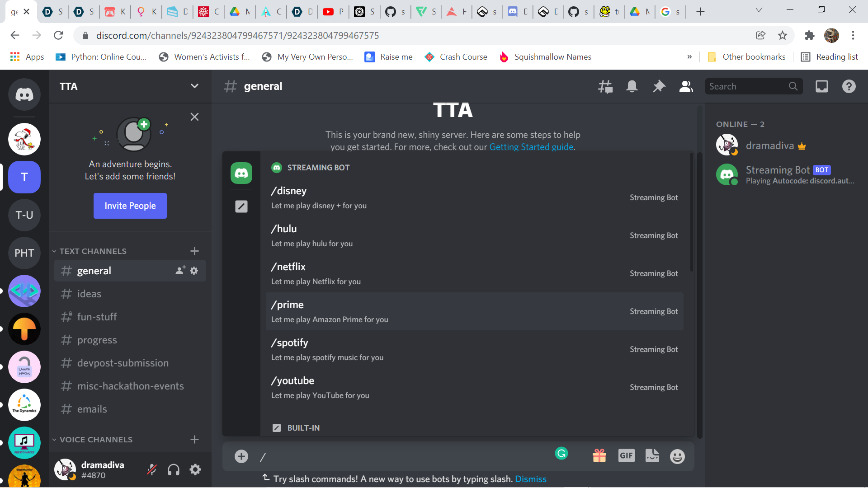Open the GIF picker

point(626,456)
